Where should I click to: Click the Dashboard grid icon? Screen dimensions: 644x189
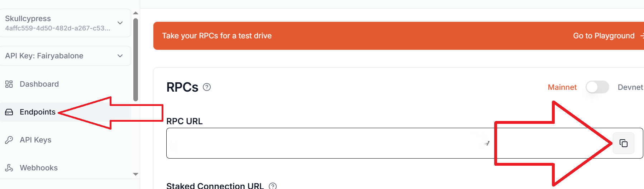pyautogui.click(x=9, y=84)
